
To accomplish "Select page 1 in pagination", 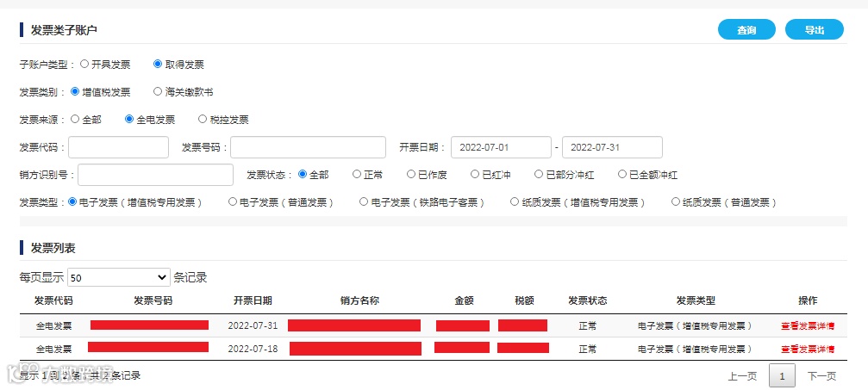I will 782,375.
